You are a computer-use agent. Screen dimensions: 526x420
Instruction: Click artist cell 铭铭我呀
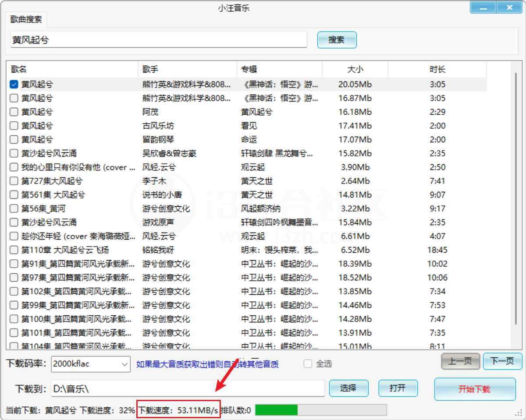(158, 250)
